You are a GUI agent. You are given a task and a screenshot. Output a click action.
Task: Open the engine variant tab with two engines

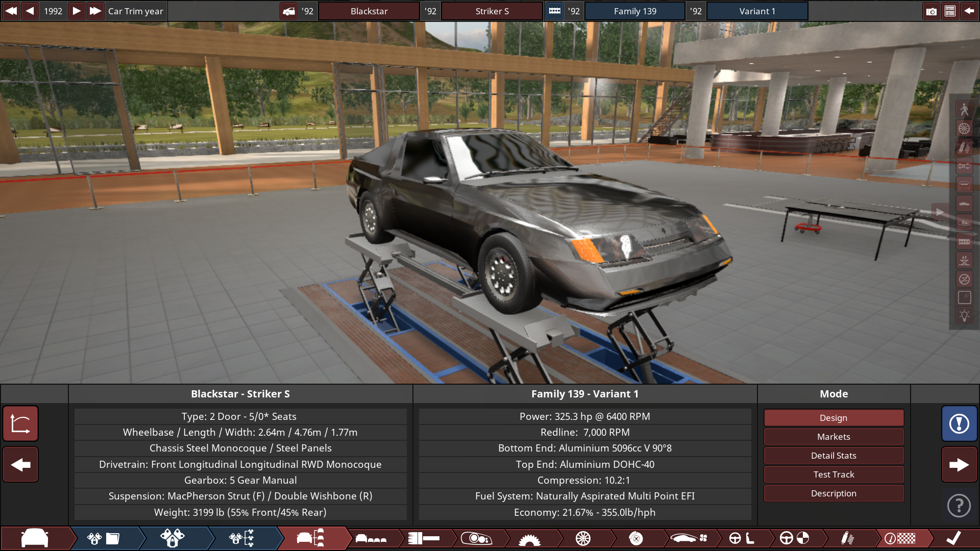pyautogui.click(x=173, y=538)
